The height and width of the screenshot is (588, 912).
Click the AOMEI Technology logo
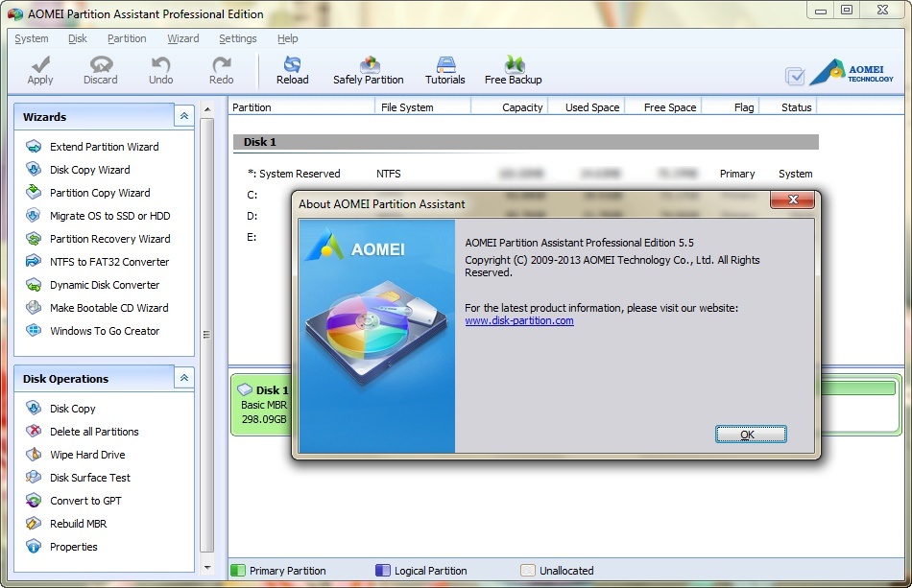coord(852,73)
